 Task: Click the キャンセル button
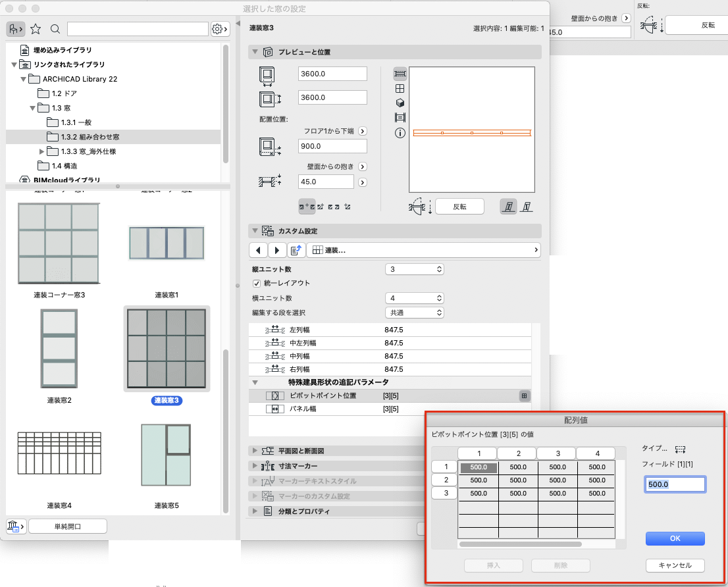pos(675,565)
